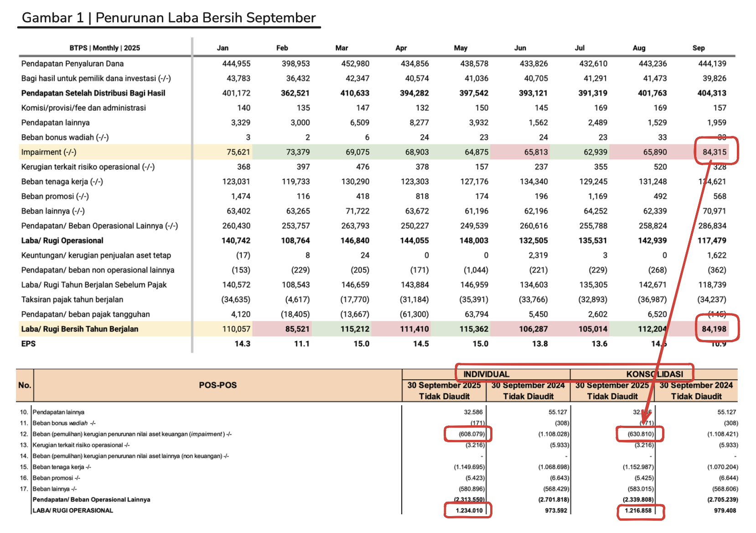Click the LABA/ RUGI OPERASIONAL label in lower table
Screen dimensions: 756x533
pos(73,511)
